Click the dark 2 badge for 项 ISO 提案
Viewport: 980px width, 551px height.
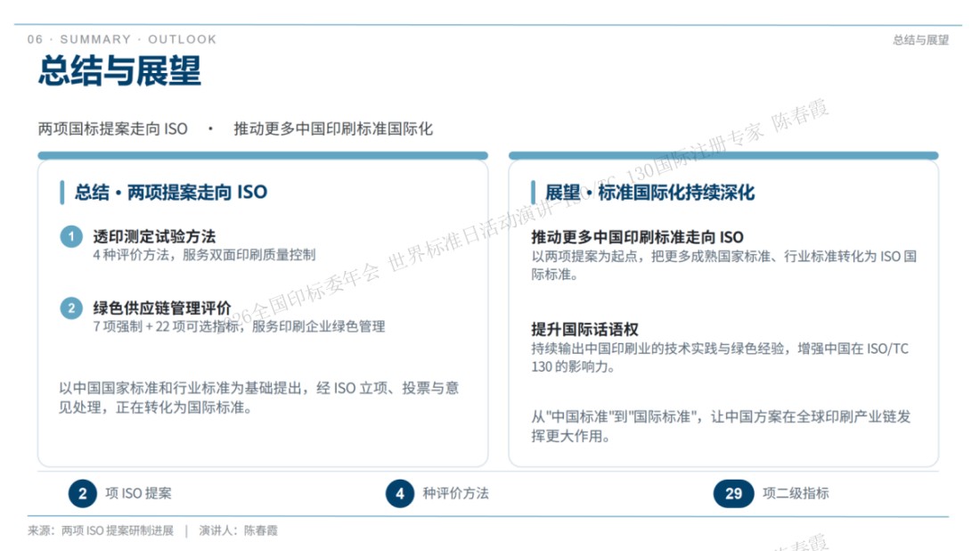coord(83,493)
